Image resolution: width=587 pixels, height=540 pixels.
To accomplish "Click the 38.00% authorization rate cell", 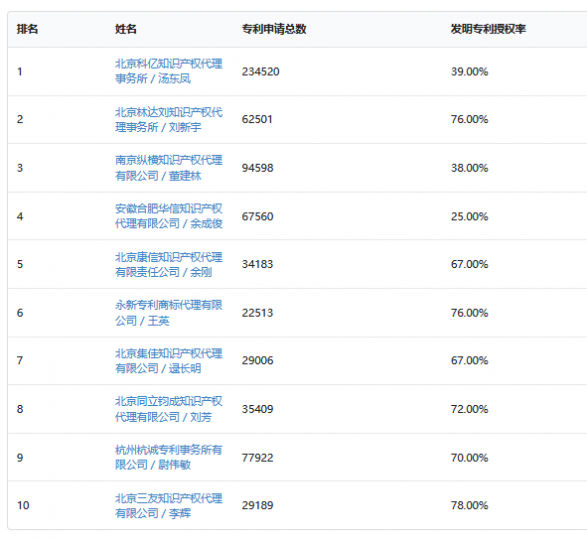I will click(469, 168).
